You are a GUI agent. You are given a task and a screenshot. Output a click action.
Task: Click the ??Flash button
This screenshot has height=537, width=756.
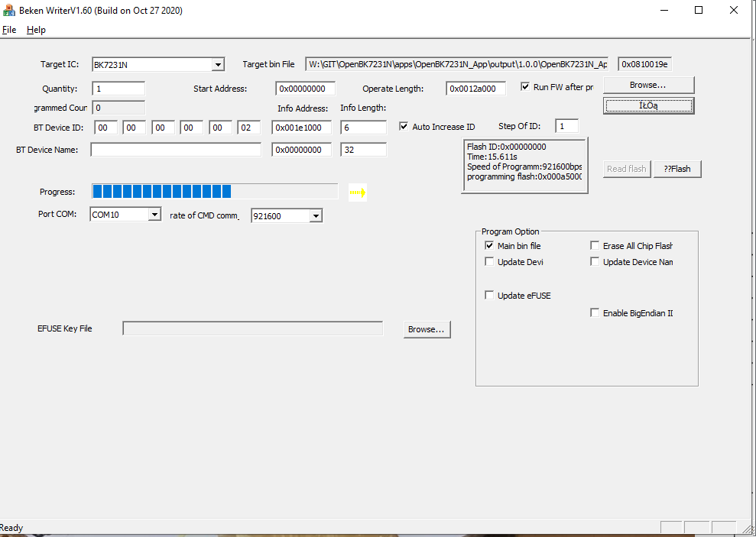pyautogui.click(x=677, y=169)
